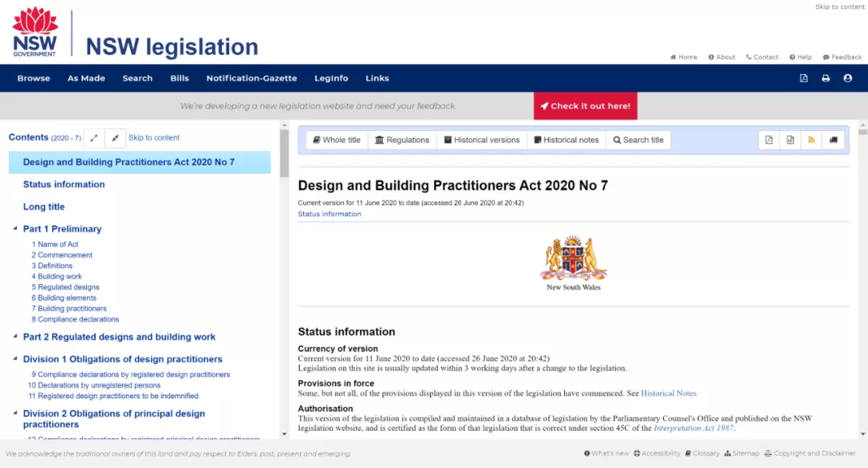Click the truck icon in title toolbar
This screenshot has width=868, height=468.
(x=833, y=140)
